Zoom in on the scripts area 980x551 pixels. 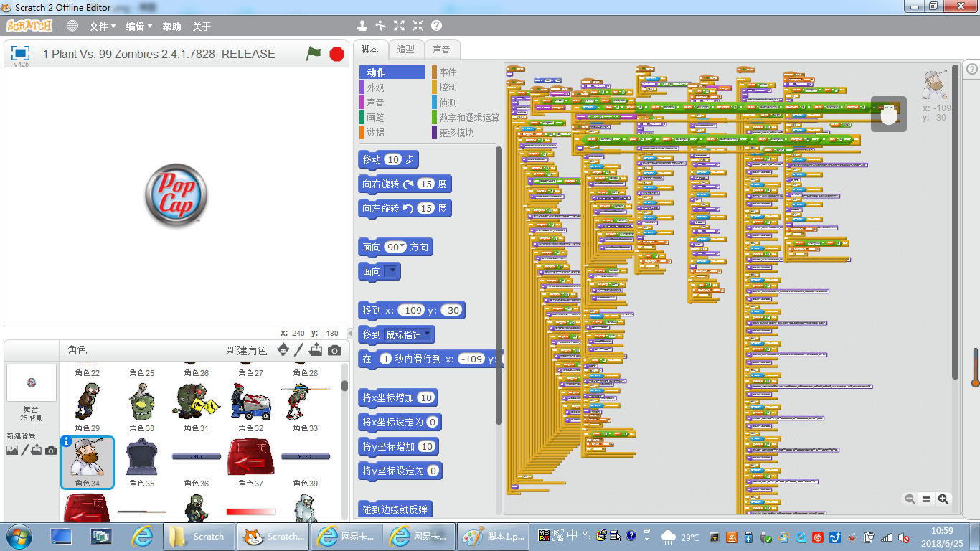pyautogui.click(x=943, y=499)
